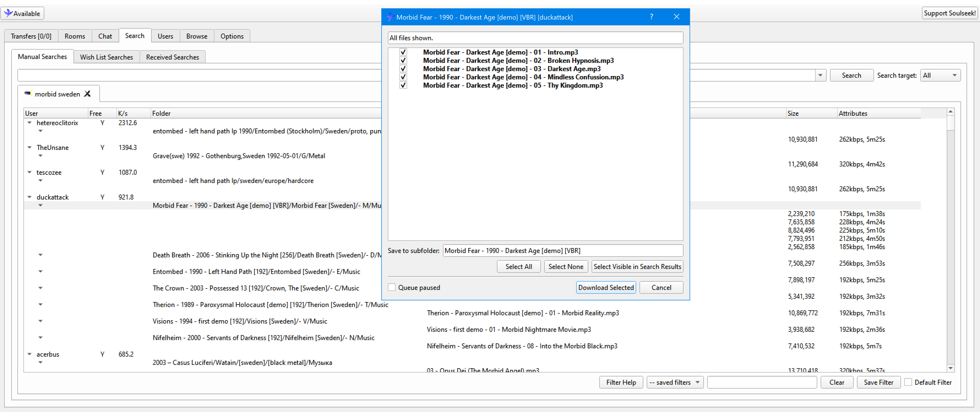Toggle the Queue paused checkbox

392,287
